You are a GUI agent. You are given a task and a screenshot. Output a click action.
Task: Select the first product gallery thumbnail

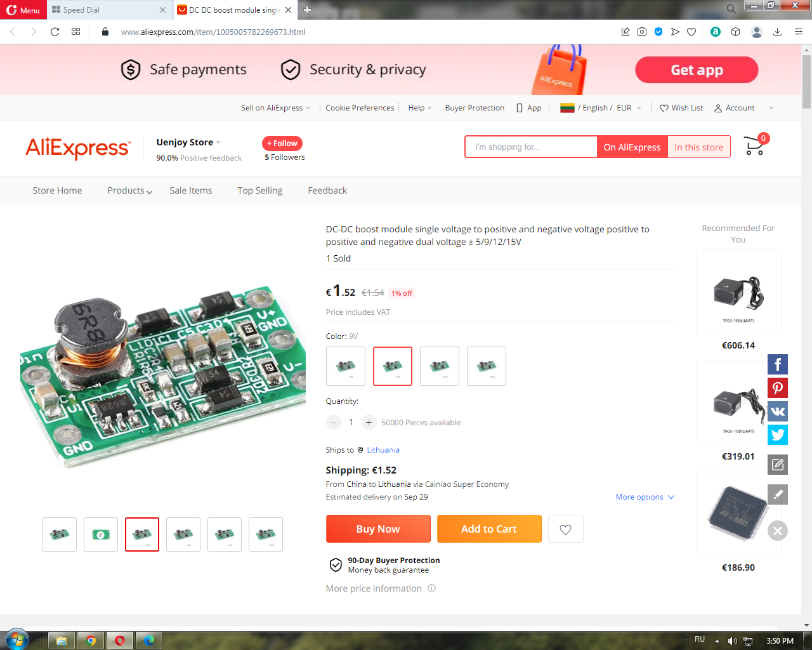coord(60,534)
